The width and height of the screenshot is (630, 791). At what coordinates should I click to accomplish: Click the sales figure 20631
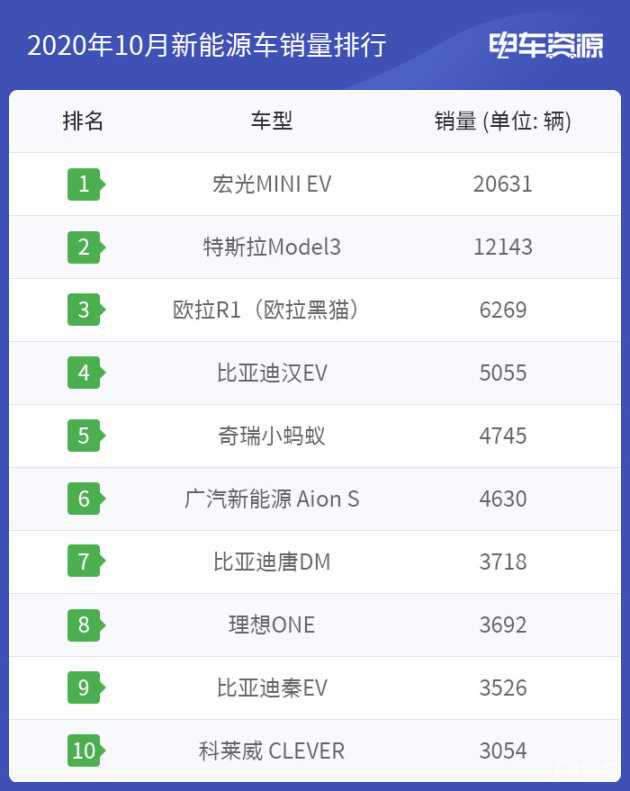(x=503, y=184)
